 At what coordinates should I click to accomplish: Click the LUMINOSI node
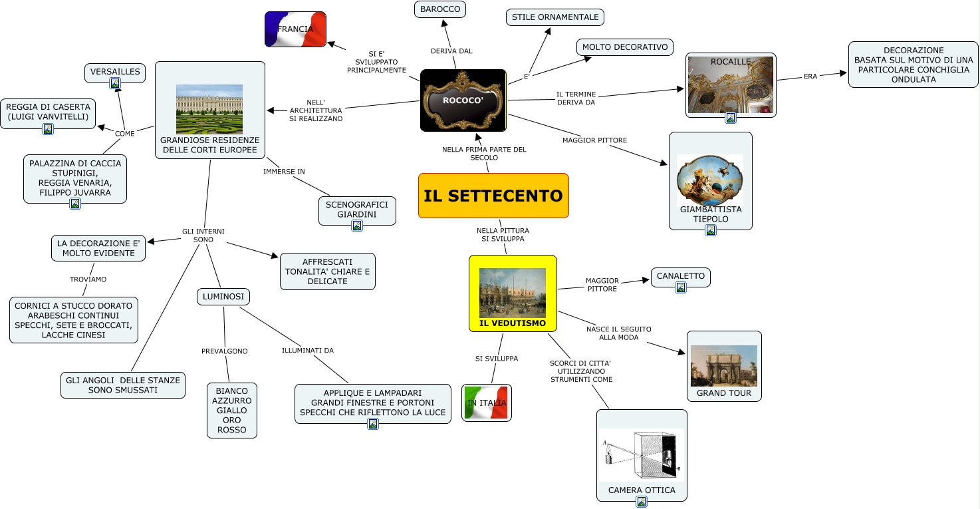(x=223, y=297)
